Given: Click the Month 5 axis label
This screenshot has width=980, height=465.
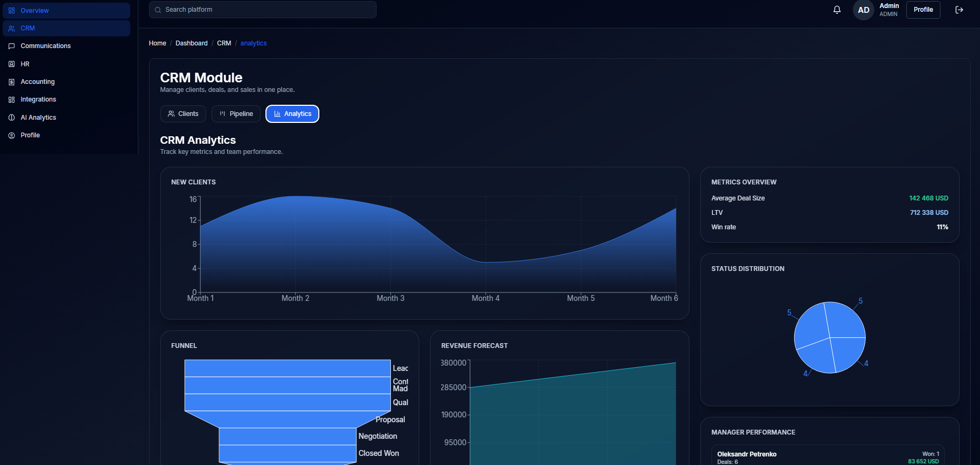Looking at the screenshot, I should (x=581, y=298).
